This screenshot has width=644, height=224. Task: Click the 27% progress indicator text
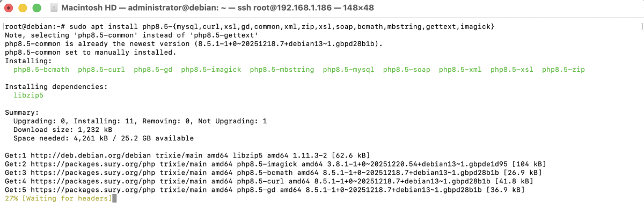coord(11,198)
